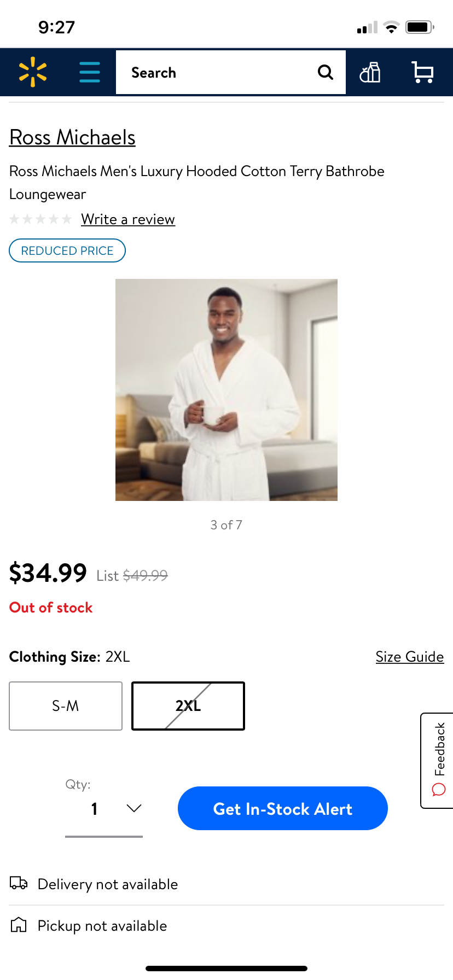Open the grocery bag and bottle icon
Image resolution: width=453 pixels, height=980 pixels.
(370, 72)
